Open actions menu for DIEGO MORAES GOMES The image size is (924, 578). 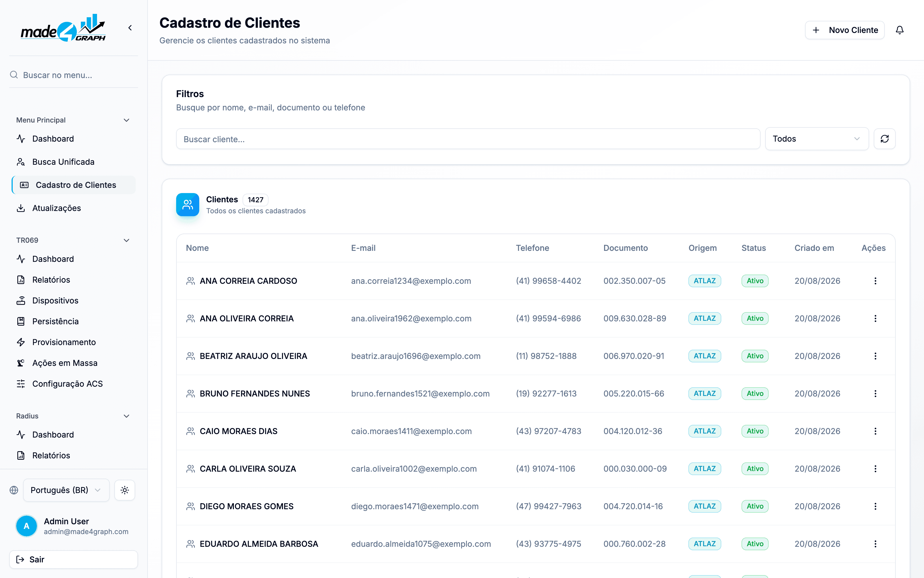(x=875, y=506)
